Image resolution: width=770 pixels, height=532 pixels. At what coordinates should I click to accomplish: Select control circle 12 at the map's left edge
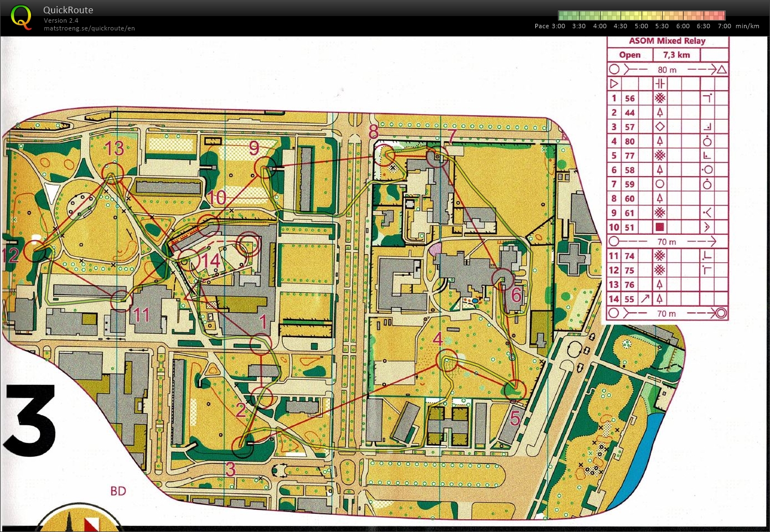34,252
